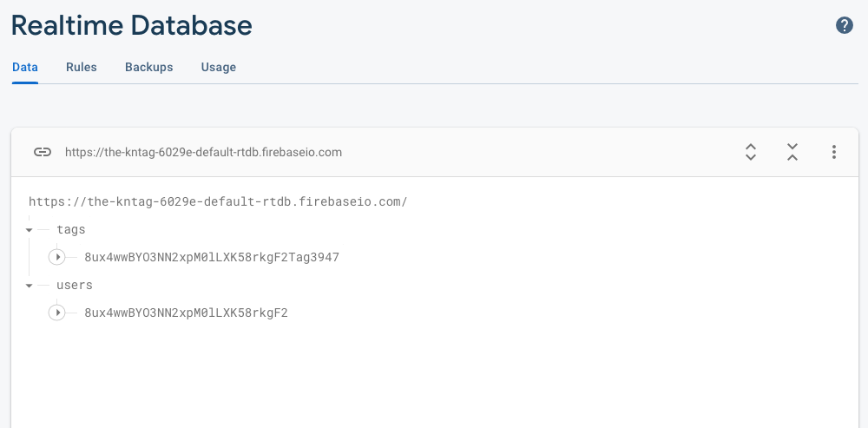Open the help question mark icon
868x428 pixels.
coord(845,25)
